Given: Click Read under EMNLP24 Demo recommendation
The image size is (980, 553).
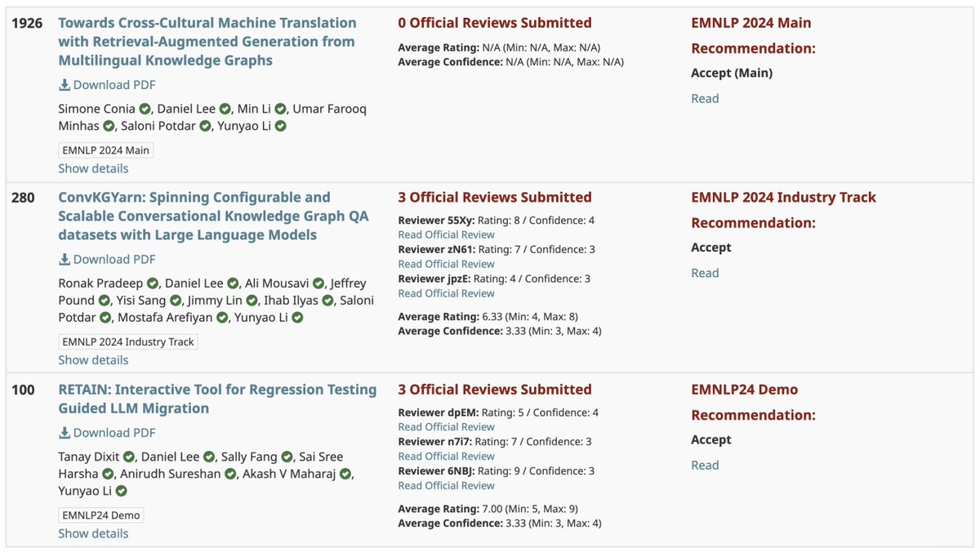Looking at the screenshot, I should [x=705, y=466].
